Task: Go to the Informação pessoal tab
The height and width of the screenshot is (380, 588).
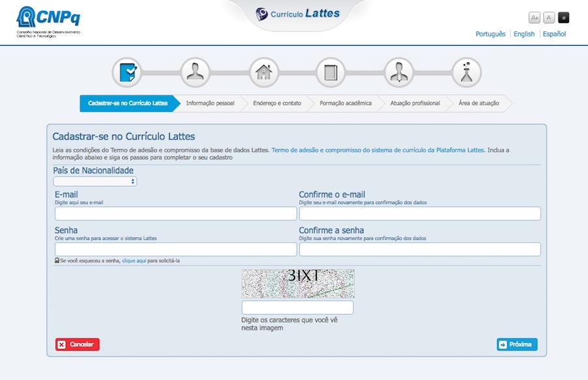Action: (x=210, y=103)
